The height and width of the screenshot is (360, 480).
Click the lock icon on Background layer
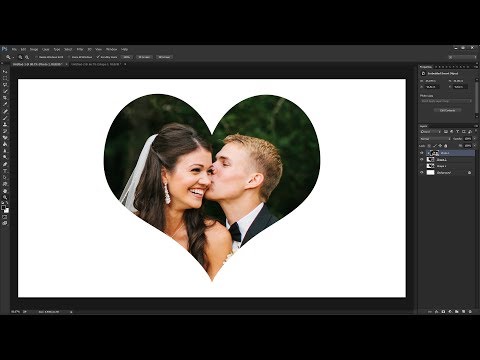coord(469,173)
